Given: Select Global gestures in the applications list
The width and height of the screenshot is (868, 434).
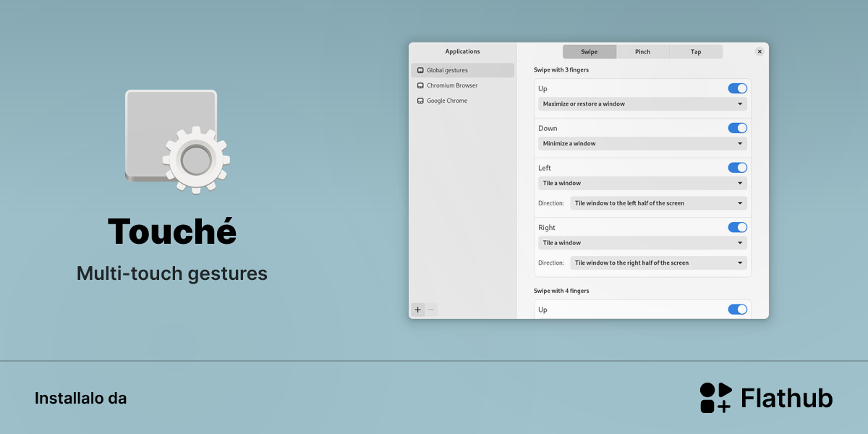Looking at the screenshot, I should click(463, 70).
